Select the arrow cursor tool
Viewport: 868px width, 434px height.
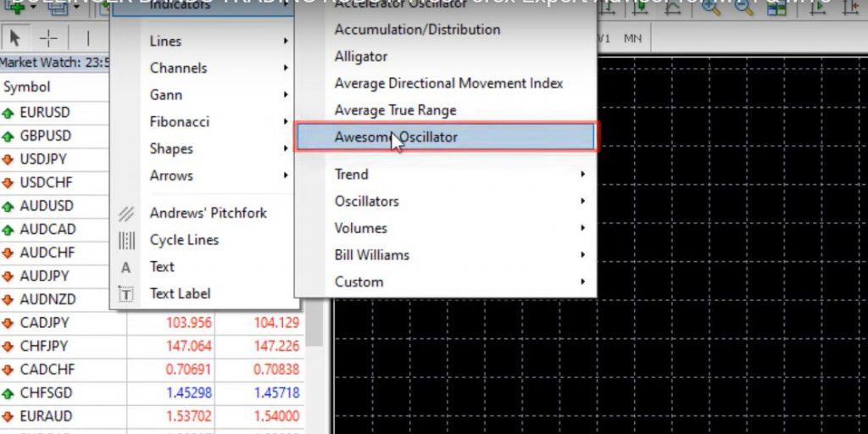(x=15, y=38)
